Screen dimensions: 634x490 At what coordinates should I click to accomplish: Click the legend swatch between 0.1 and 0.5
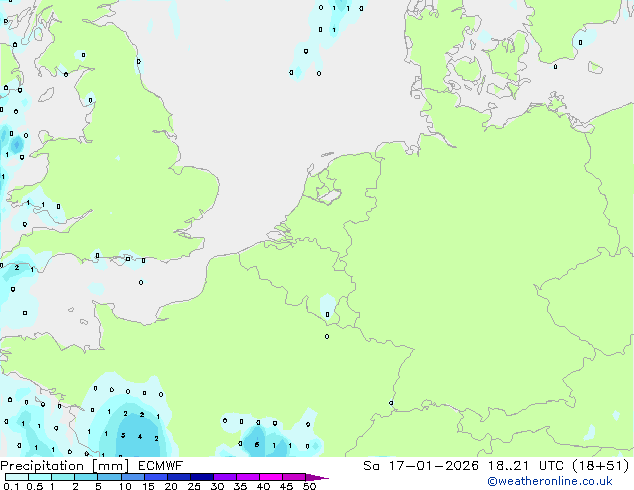pyautogui.click(x=17, y=477)
